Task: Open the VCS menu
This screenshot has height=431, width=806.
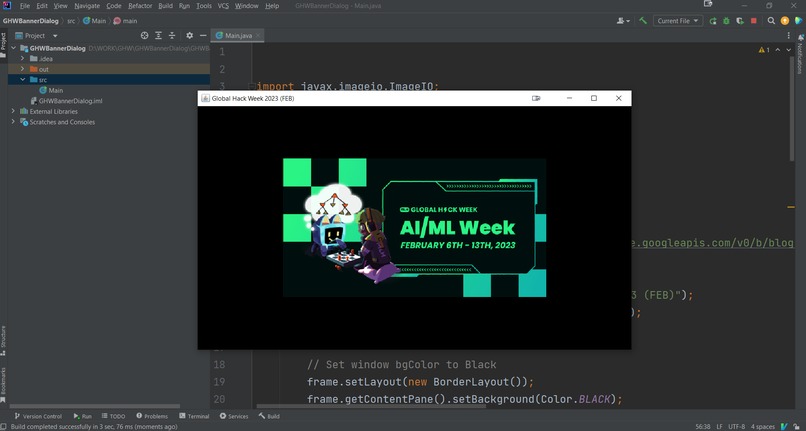Action: click(223, 6)
